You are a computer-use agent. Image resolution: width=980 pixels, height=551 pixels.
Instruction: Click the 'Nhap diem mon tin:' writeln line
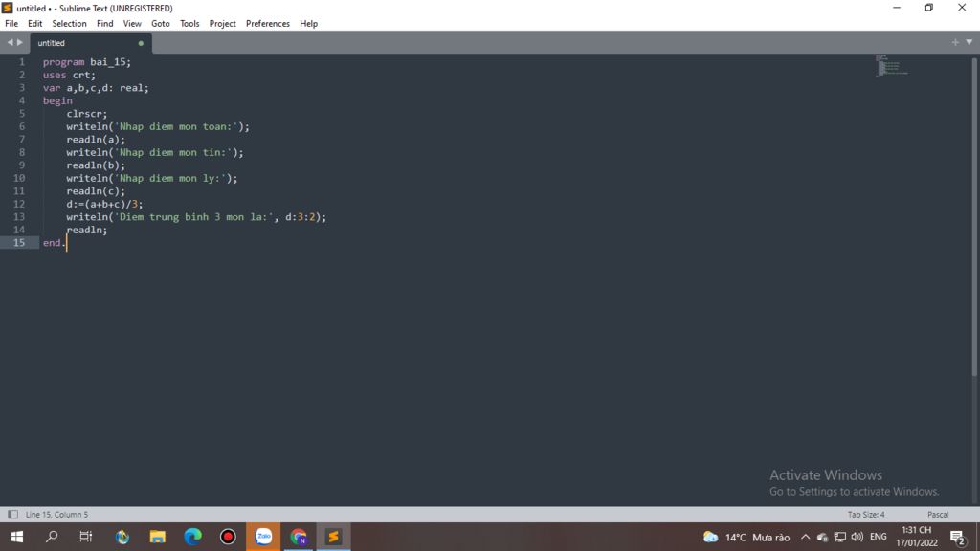155,152
